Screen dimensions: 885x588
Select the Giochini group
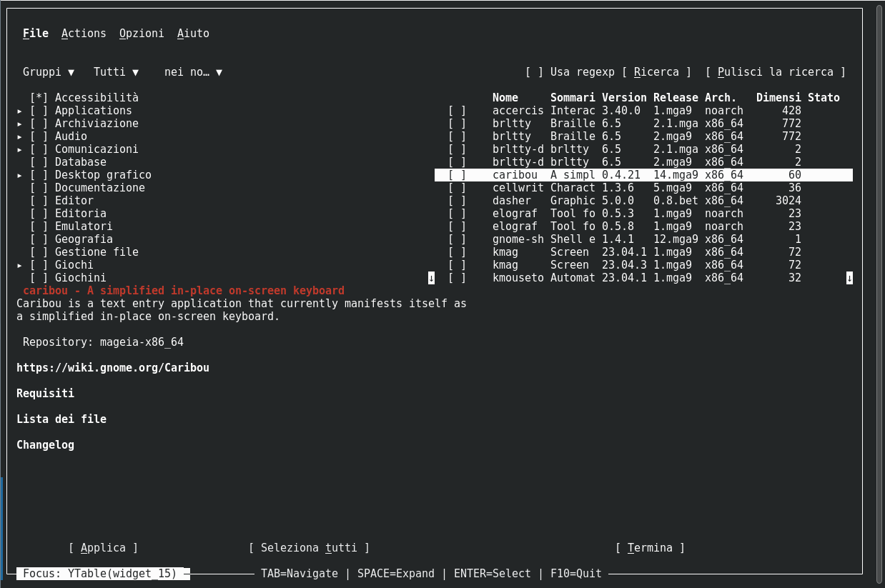click(x=81, y=278)
